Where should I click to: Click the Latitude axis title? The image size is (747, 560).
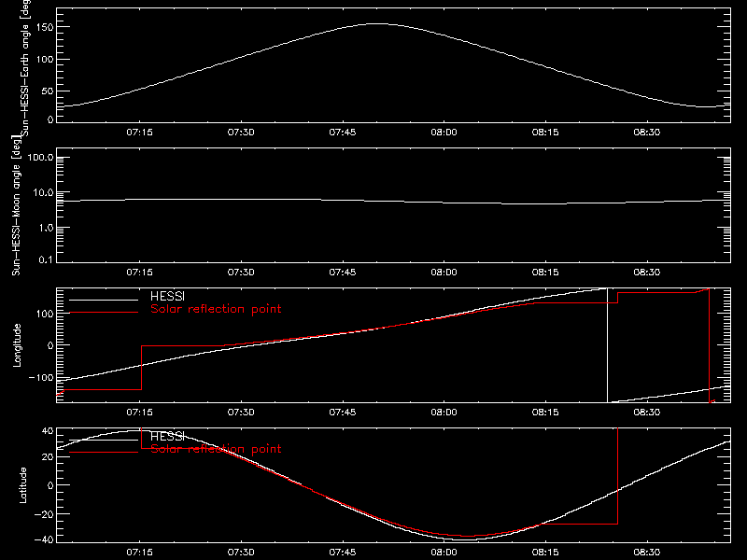point(22,485)
